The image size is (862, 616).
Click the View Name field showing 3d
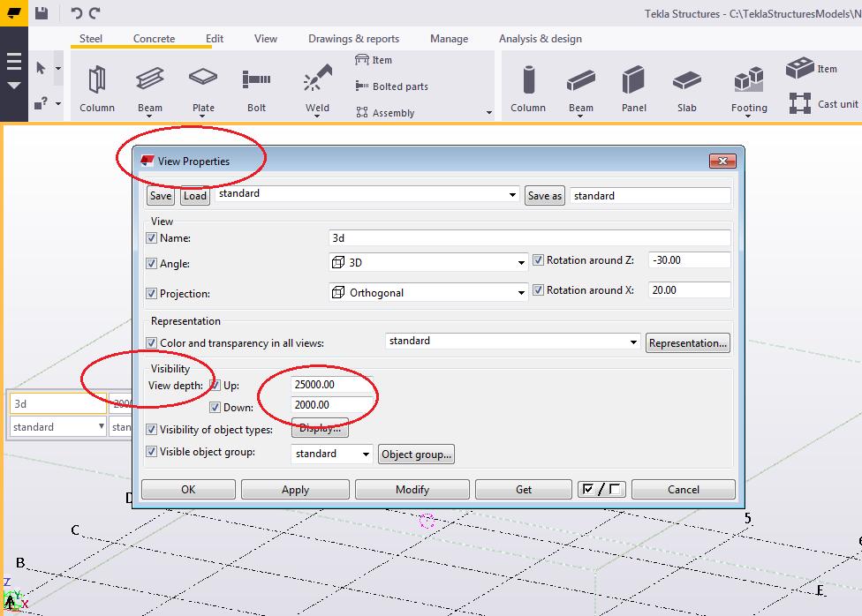tap(530, 238)
